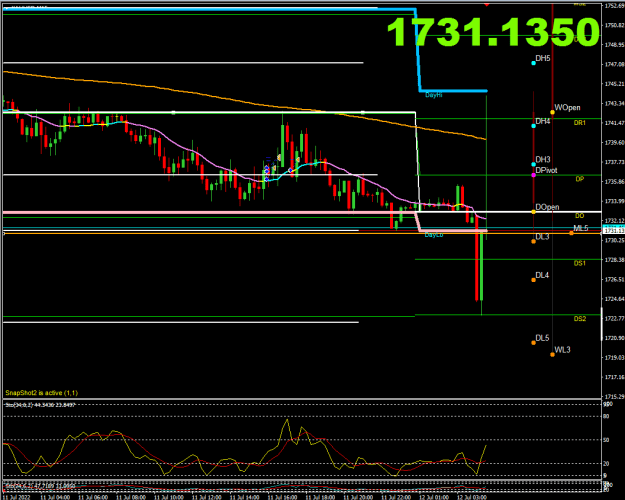Click the 80 level on stochastic scale
The width and height of the screenshot is (625, 500).
pyautogui.click(x=606, y=416)
